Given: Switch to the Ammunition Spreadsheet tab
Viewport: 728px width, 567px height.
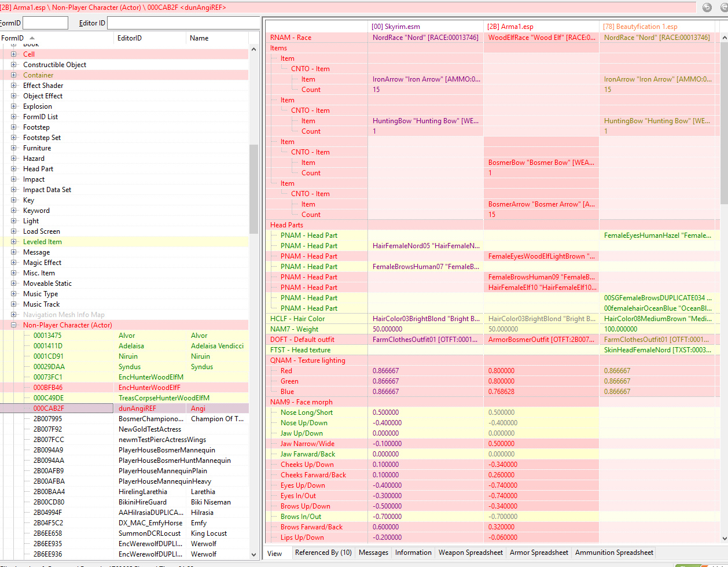Looking at the screenshot, I should pyautogui.click(x=614, y=553).
